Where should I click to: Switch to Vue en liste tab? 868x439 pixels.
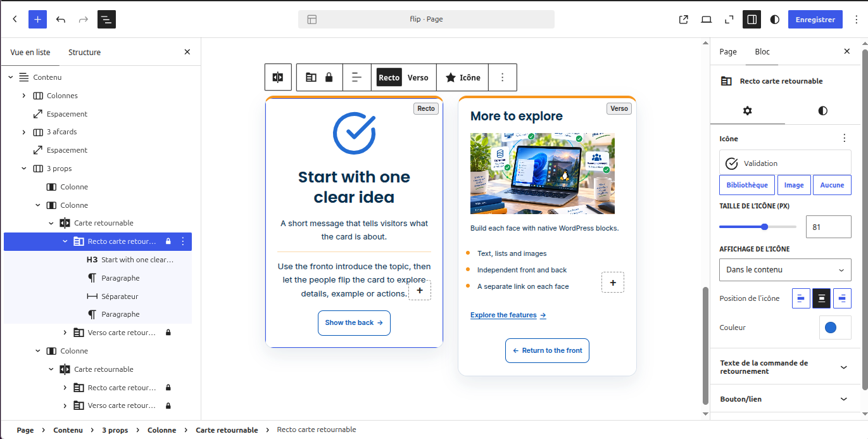(30, 52)
